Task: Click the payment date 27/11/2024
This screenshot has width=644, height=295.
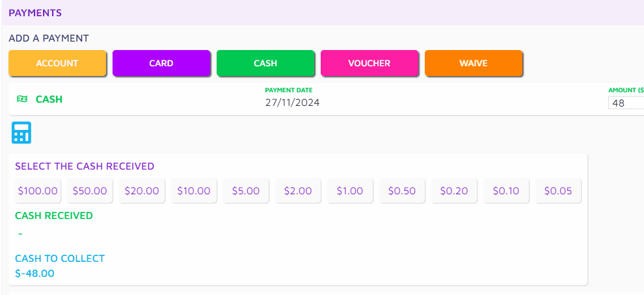Action: (x=292, y=103)
